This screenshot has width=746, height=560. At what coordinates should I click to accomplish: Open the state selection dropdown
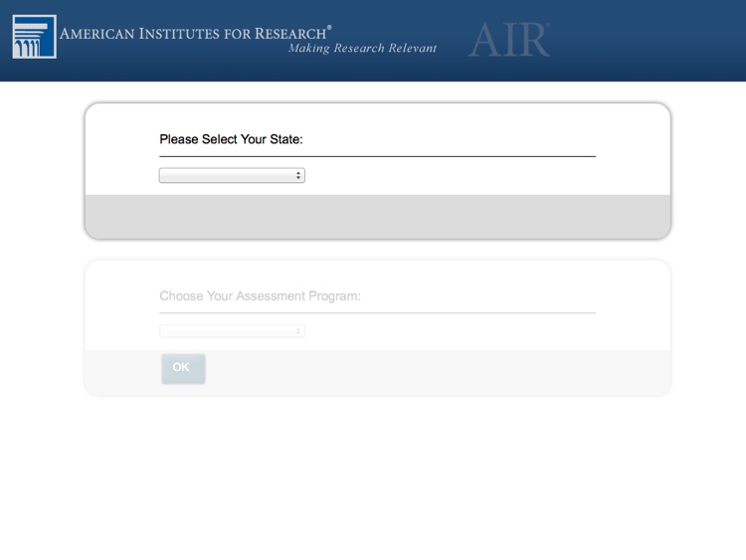pos(232,176)
